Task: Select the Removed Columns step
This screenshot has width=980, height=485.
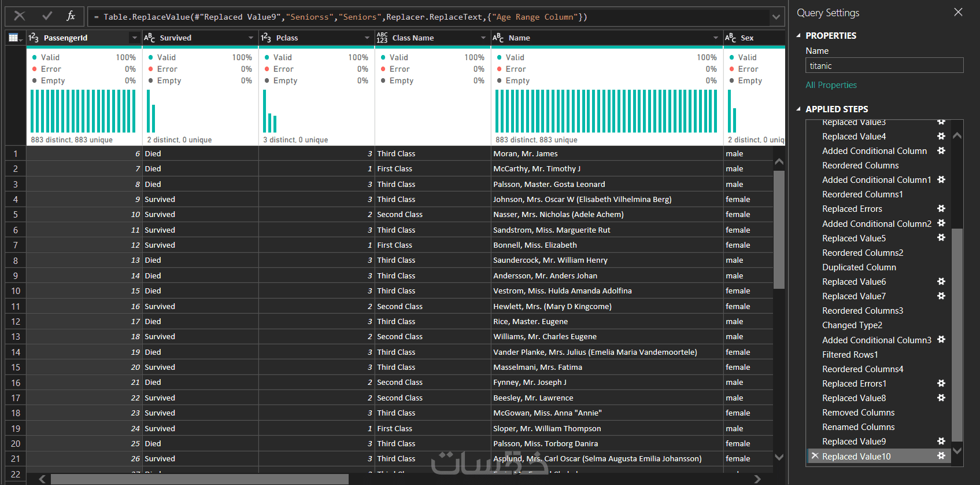Action: (859, 413)
